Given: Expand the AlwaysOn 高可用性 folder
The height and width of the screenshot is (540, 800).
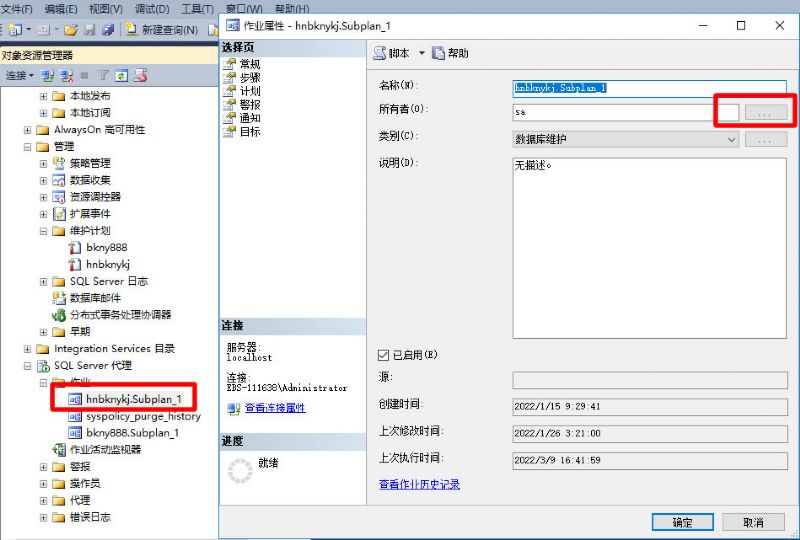Looking at the screenshot, I should pos(29,130).
